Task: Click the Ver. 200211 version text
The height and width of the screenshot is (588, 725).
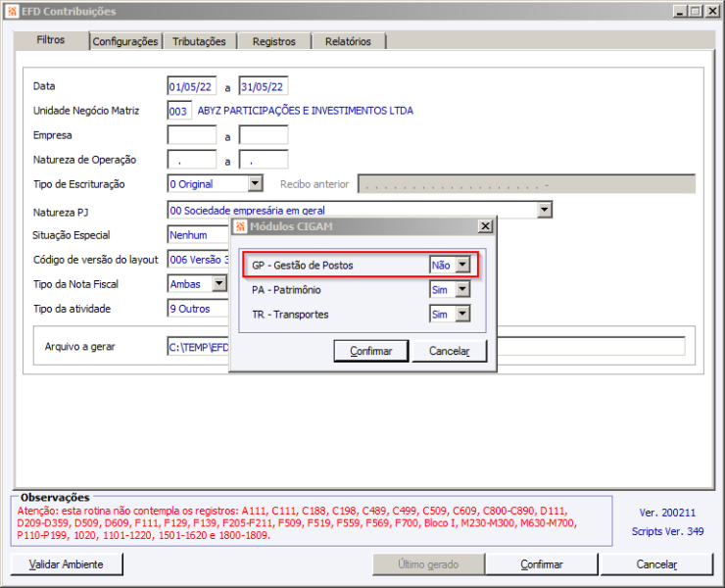Action: pos(667,513)
